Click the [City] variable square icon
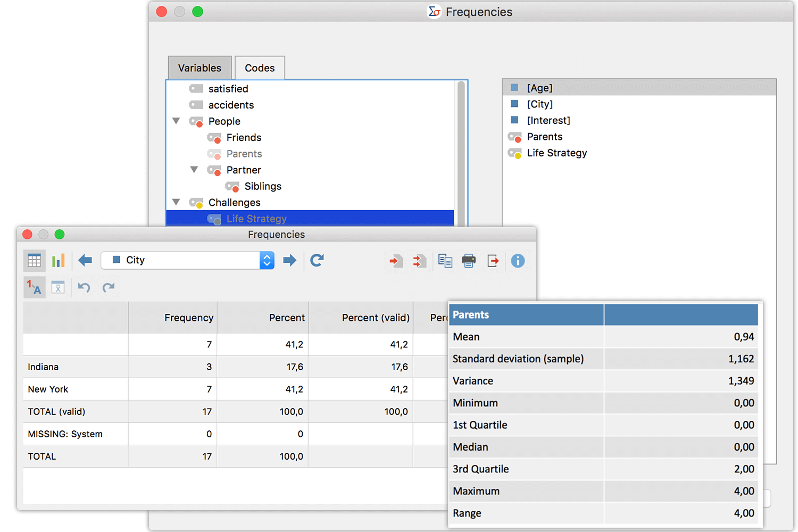Screen dimensions: 798x532 [514, 104]
